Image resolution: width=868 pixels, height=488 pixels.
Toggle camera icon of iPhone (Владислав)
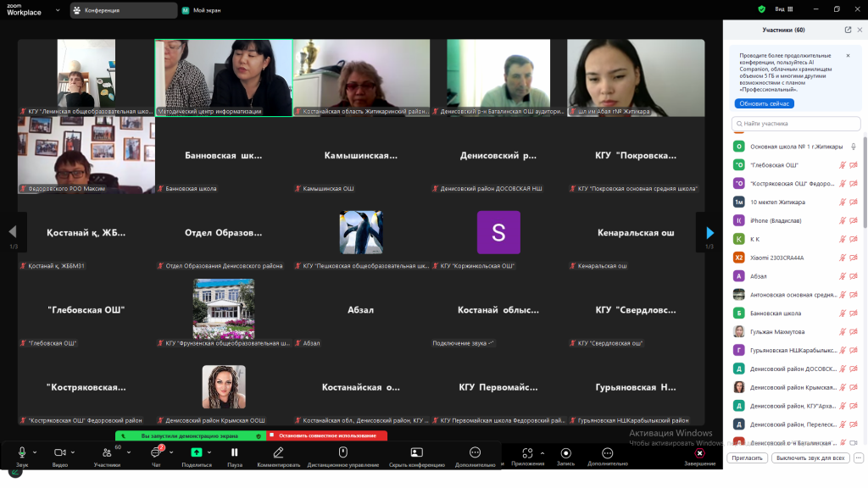coord(853,221)
